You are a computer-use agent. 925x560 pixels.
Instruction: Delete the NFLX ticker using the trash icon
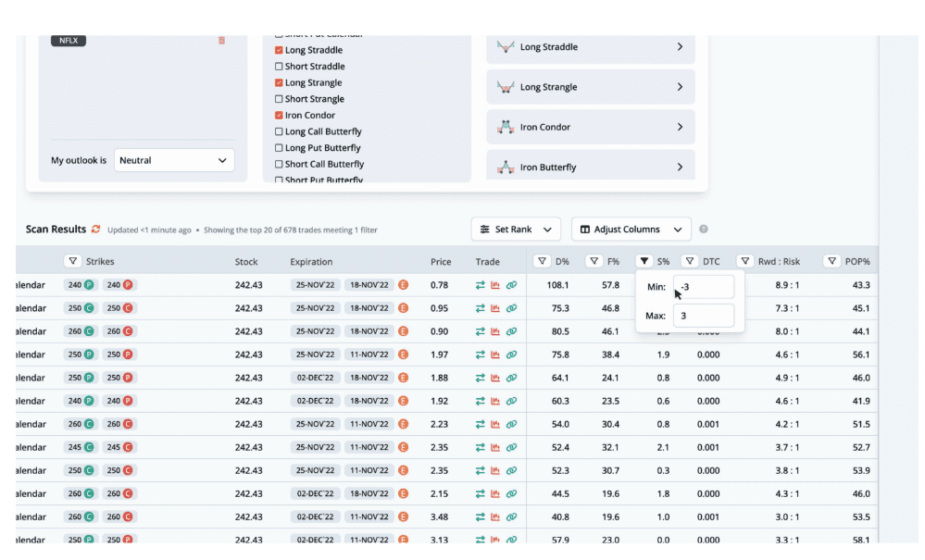(x=221, y=41)
